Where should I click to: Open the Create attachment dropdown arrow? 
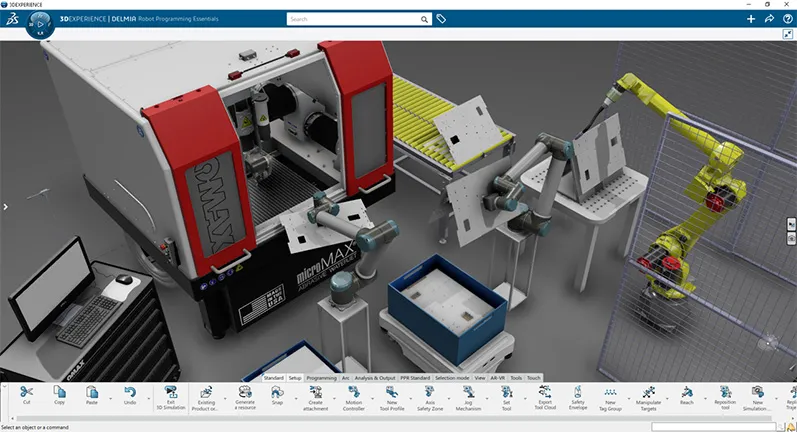[334, 398]
